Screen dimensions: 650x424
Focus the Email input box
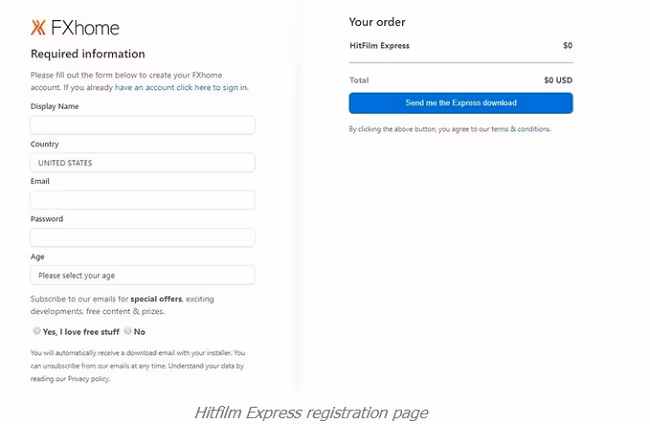142,200
